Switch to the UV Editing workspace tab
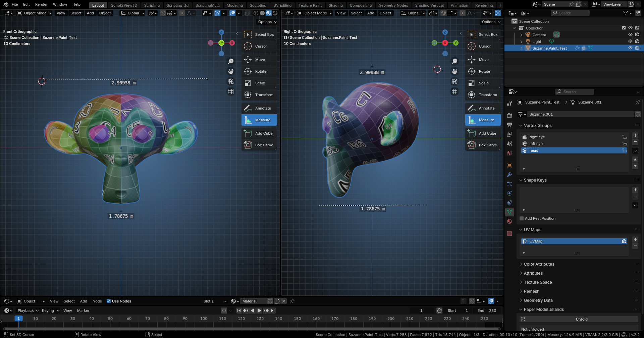Image resolution: width=644 pixels, height=338 pixels. [x=282, y=5]
